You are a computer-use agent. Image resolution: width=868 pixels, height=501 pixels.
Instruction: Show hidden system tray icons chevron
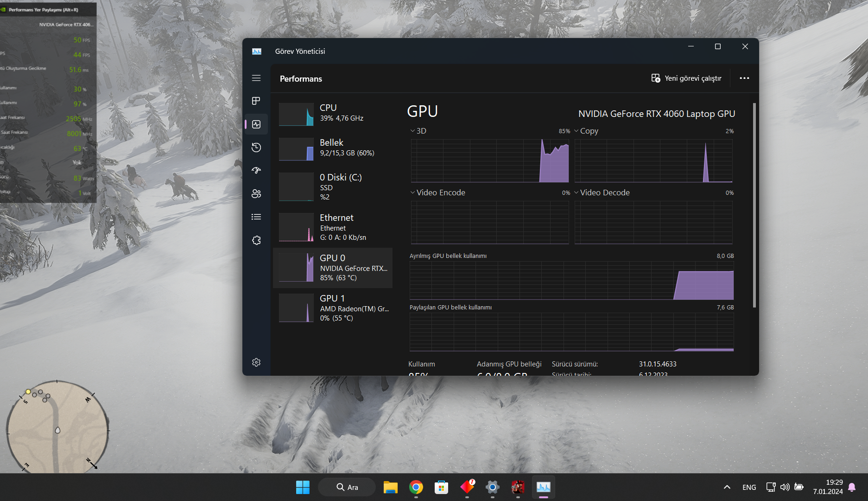coord(727,487)
